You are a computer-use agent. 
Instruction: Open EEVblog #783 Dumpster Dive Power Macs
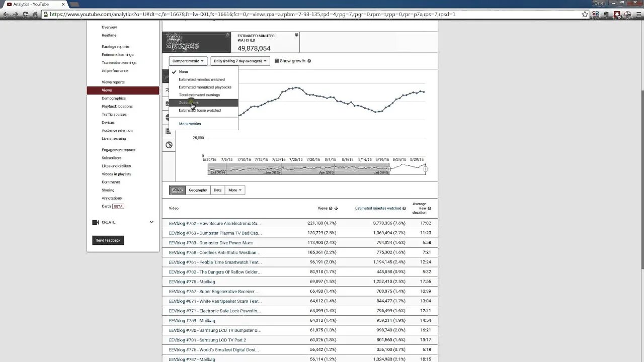(211, 243)
